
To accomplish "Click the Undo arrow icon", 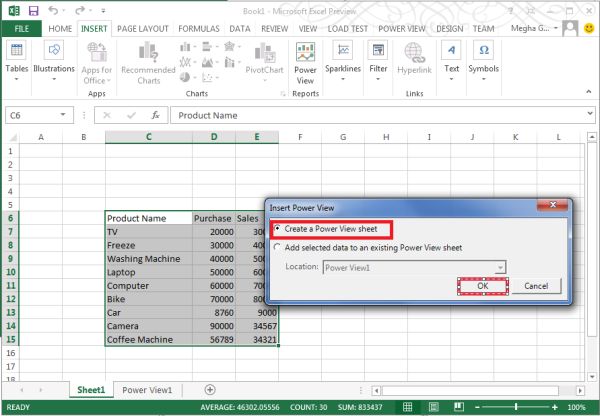I will 54,11.
